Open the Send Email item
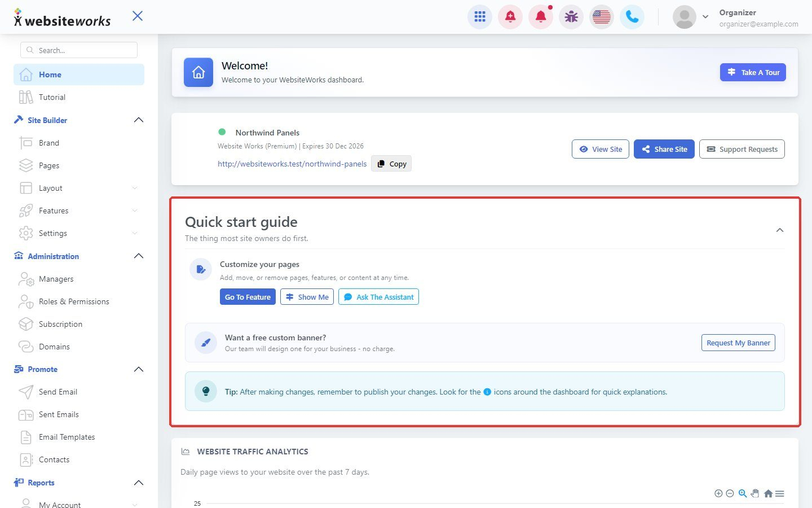The image size is (812, 508). click(79, 392)
